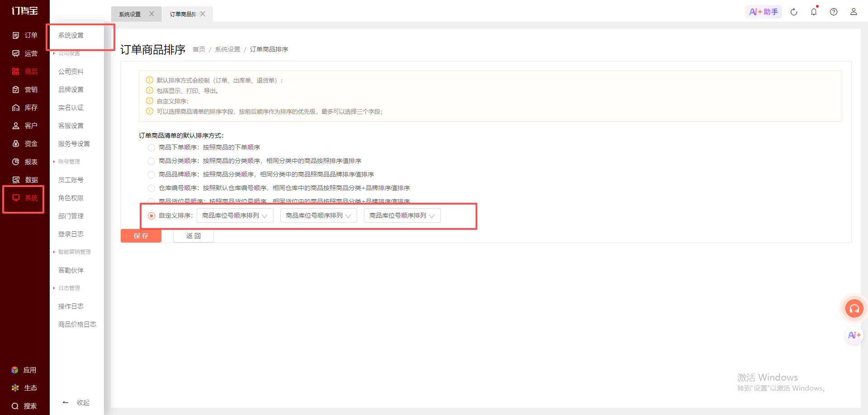Viewport: 868px width, 415px height.
Task: Select 商品分类顺序 radio option
Action: coord(151,161)
